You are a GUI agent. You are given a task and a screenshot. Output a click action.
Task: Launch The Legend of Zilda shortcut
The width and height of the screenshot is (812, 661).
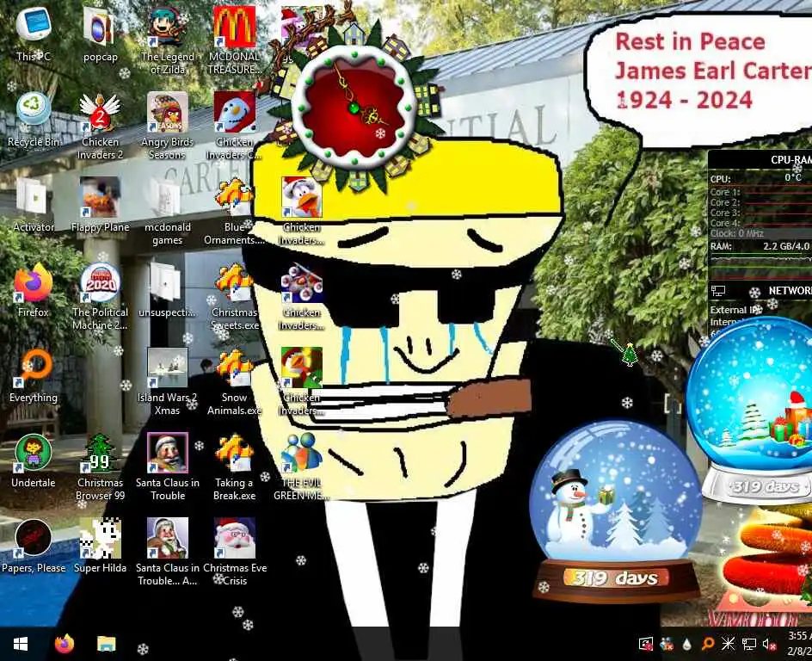[167, 40]
